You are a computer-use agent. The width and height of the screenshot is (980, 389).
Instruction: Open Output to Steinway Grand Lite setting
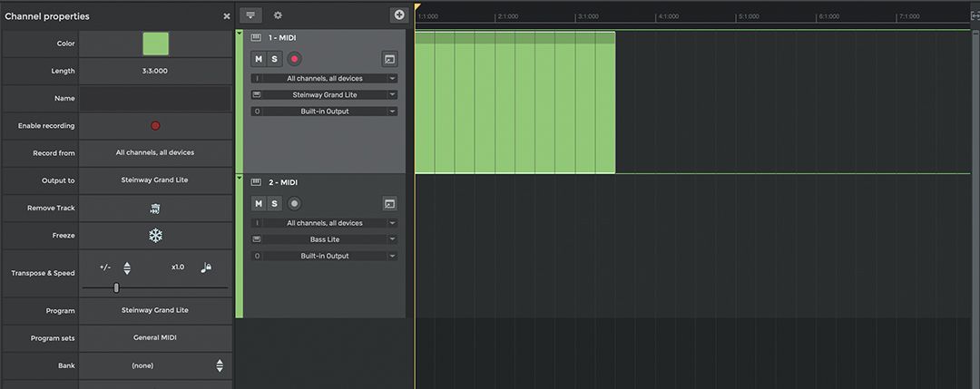pyautogui.click(x=155, y=180)
